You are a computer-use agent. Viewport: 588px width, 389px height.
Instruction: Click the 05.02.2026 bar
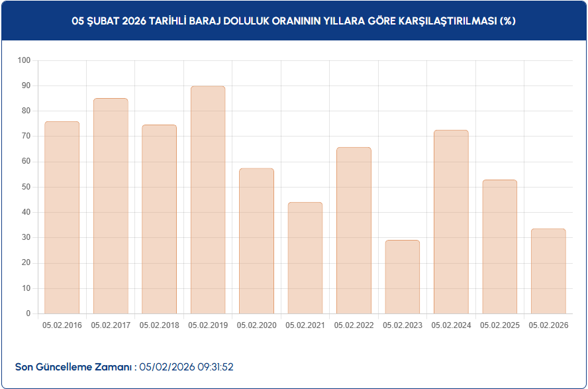tap(548, 271)
